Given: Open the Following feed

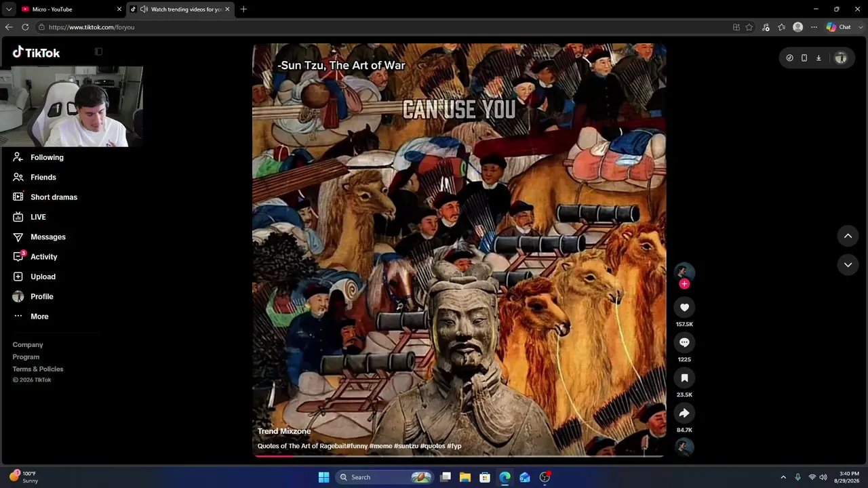Looking at the screenshot, I should [x=38, y=157].
